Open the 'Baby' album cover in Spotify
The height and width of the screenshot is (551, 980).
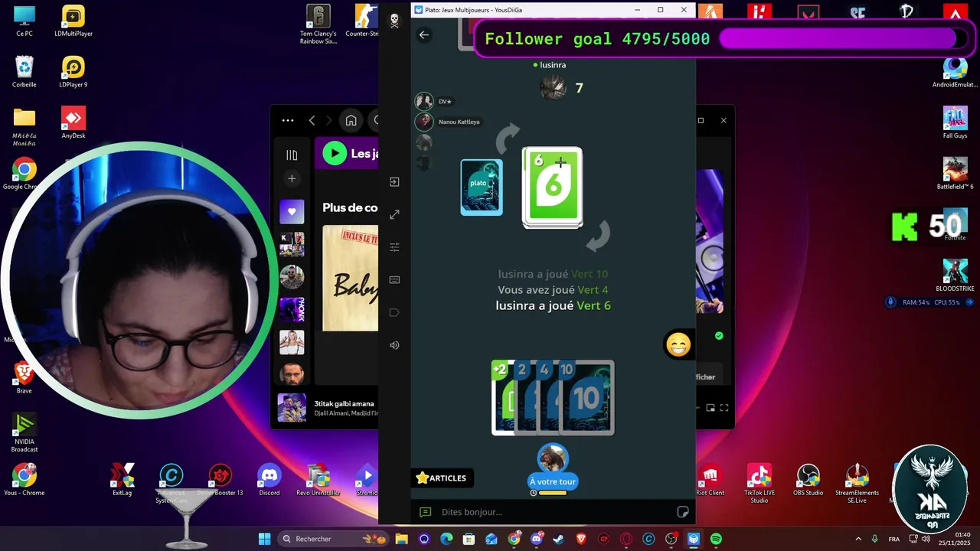(351, 278)
